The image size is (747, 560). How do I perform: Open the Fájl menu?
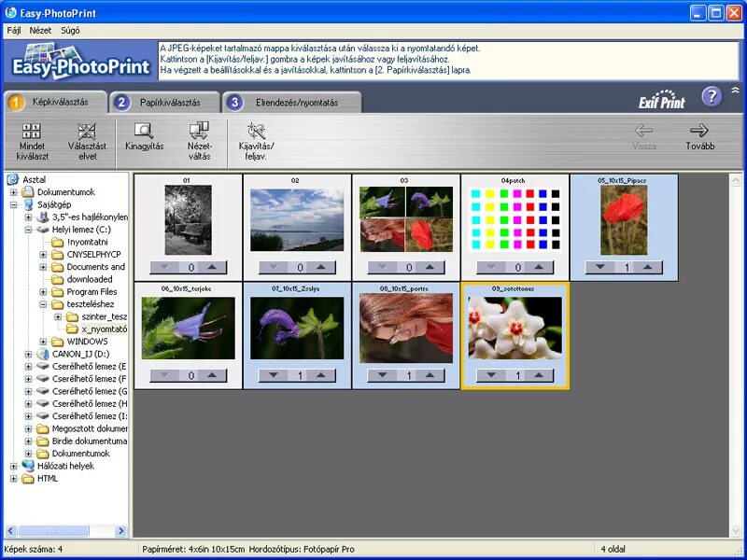[14, 31]
